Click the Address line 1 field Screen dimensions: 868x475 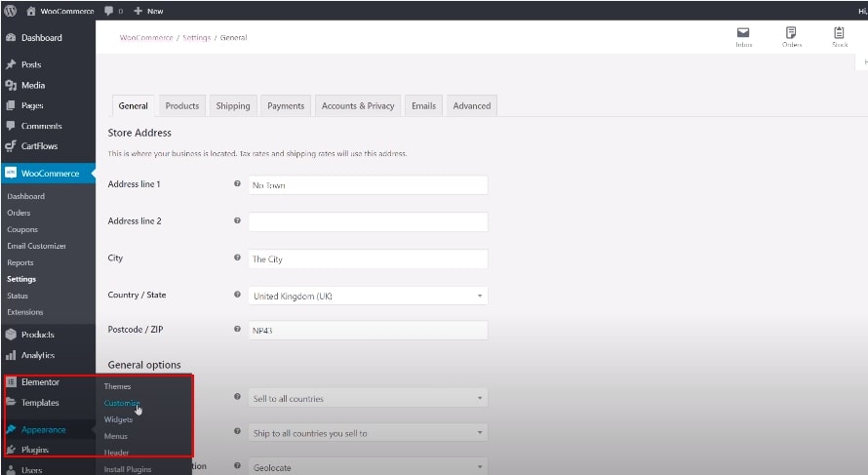tap(368, 185)
